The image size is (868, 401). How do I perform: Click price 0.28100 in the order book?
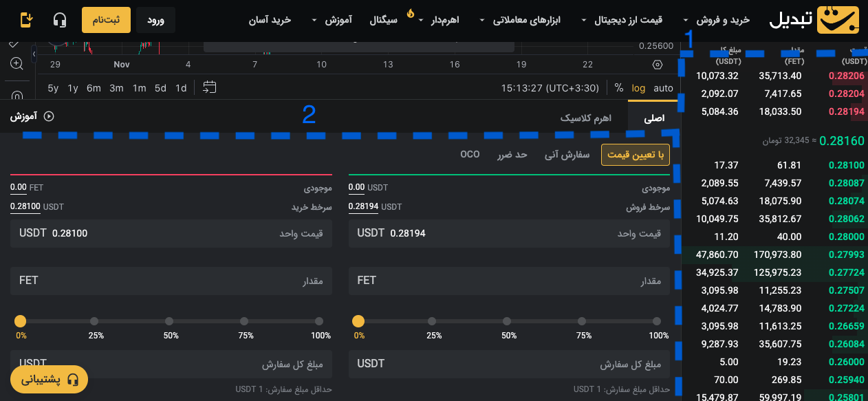click(846, 166)
